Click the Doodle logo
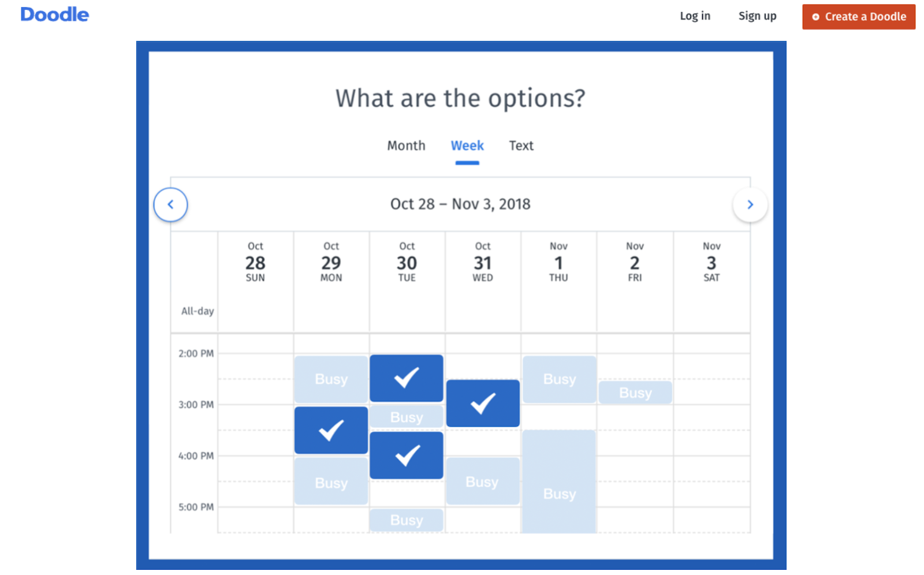924x575 pixels. (54, 14)
